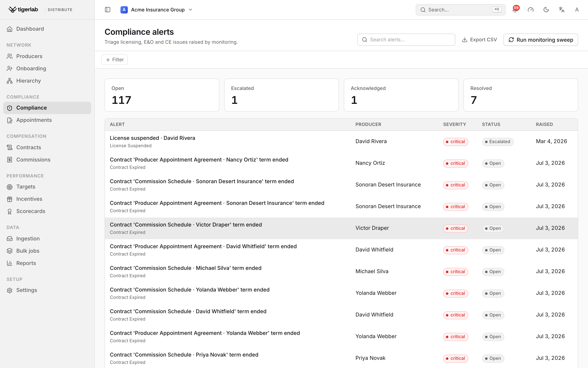The image size is (588, 368).
Task: Toggle the sidebar collapse icon
Action: point(107,10)
